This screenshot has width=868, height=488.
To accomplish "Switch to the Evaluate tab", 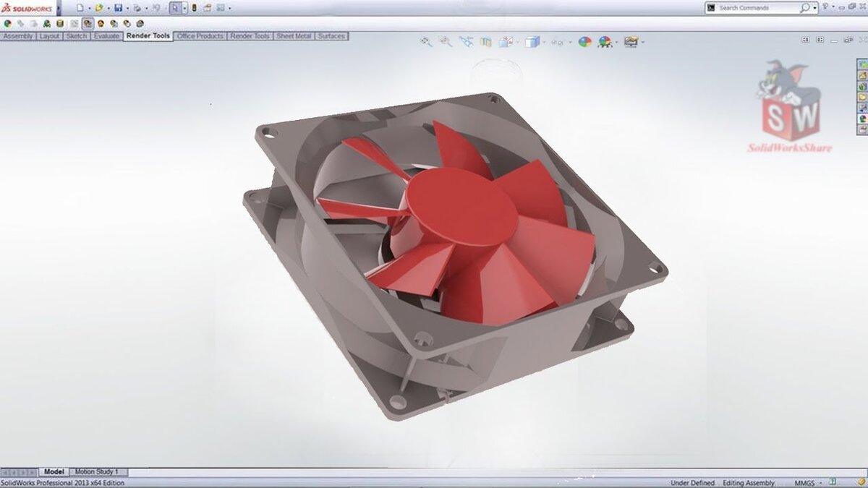I will (106, 35).
